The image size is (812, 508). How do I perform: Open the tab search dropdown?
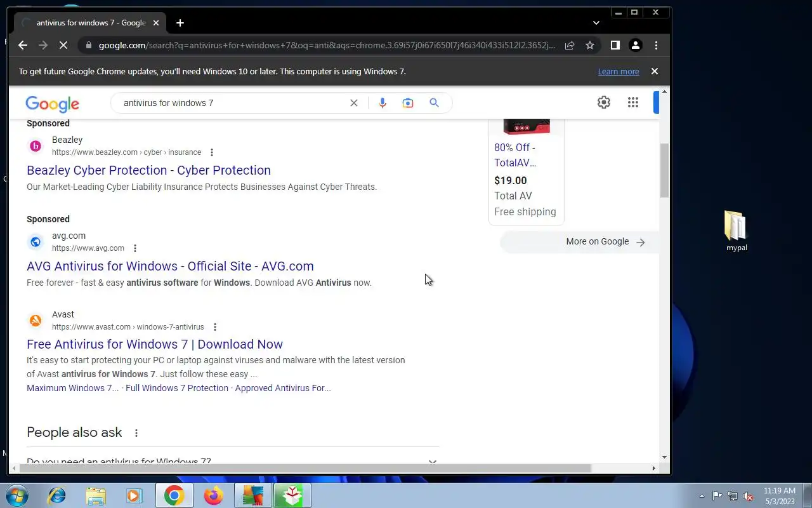pyautogui.click(x=596, y=23)
